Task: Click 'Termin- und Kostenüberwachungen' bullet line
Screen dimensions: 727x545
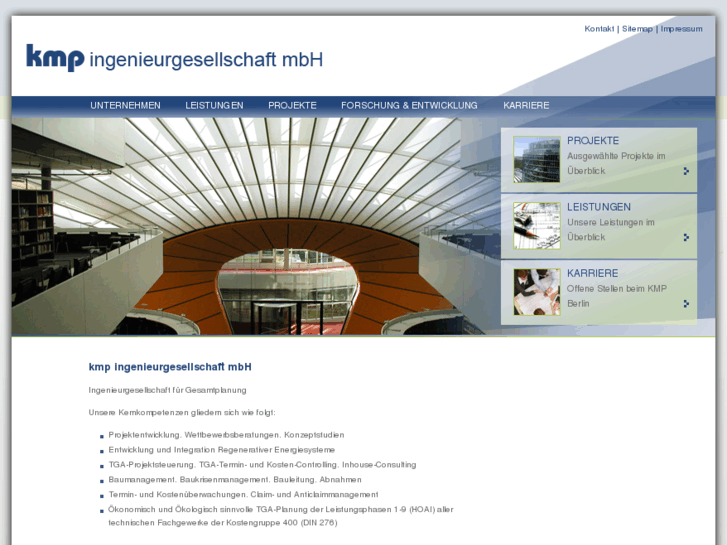Action: point(243,494)
